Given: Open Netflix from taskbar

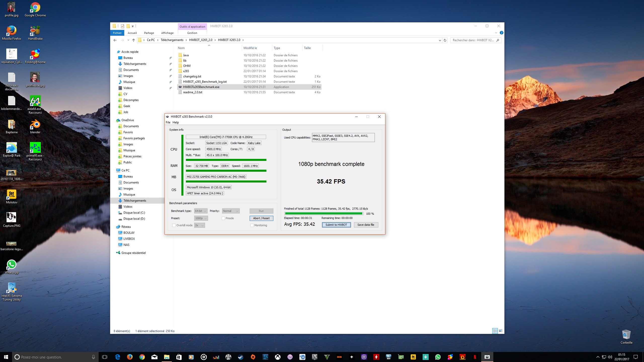Looking at the screenshot, I should (x=475, y=357).
